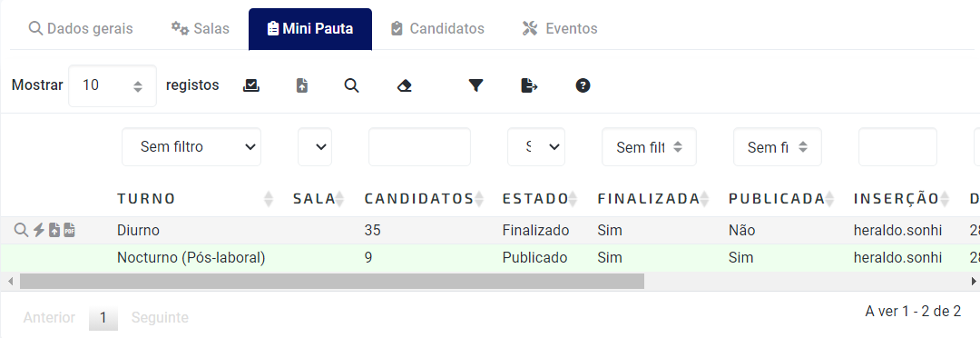Screen dimensions: 980x338
Task: Click the horizontal scrollbar thumb
Action: click(332, 281)
